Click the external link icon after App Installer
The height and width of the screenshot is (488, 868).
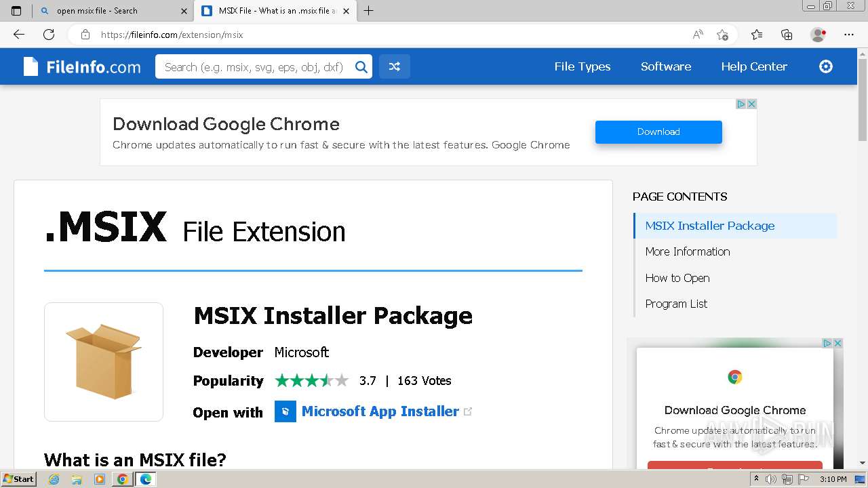coord(468,411)
